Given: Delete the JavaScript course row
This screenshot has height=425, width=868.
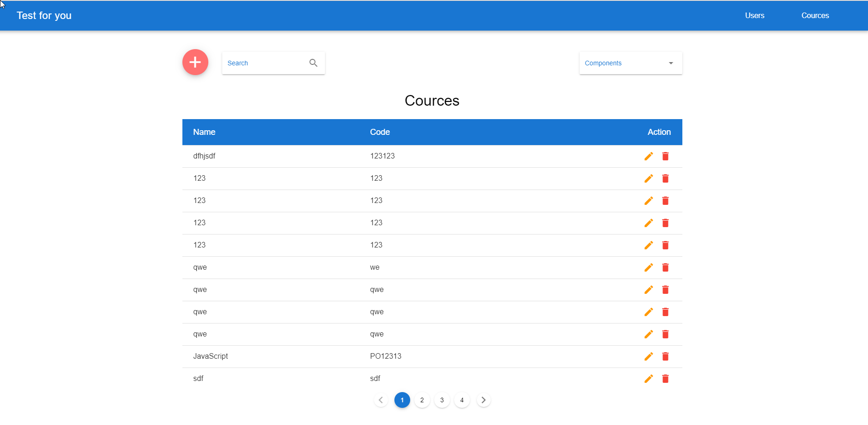Looking at the screenshot, I should [665, 356].
